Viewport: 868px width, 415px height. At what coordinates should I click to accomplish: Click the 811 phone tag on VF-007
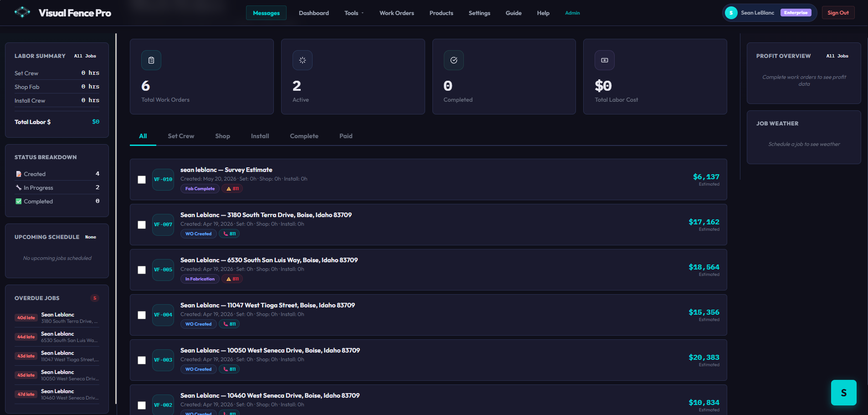(x=229, y=234)
